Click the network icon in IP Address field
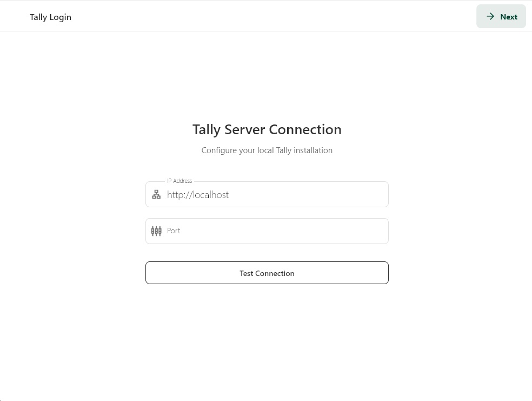 pyautogui.click(x=156, y=195)
